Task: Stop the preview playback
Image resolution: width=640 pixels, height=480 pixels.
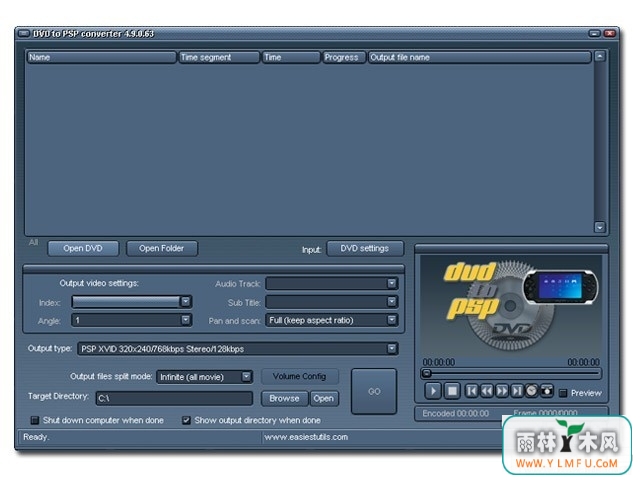Action: point(452,391)
